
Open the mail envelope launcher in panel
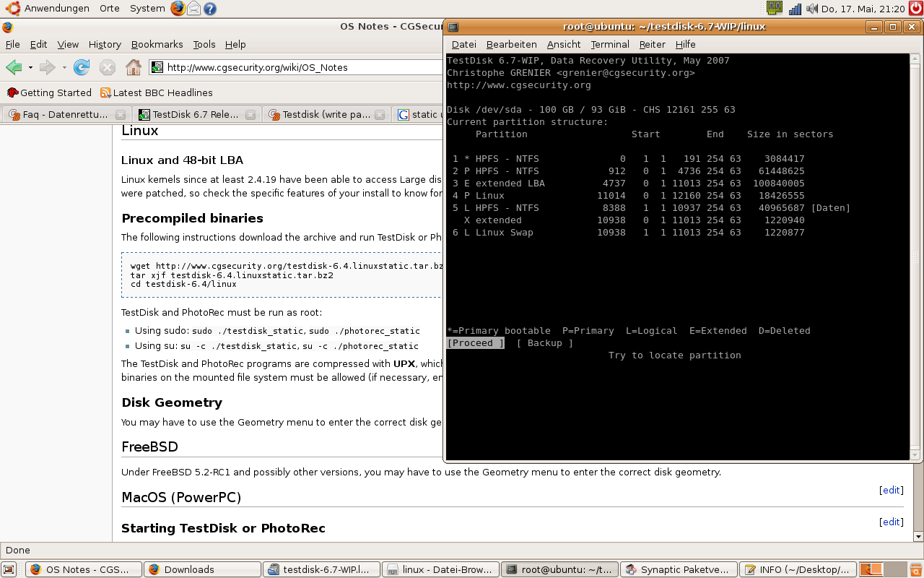(x=193, y=9)
